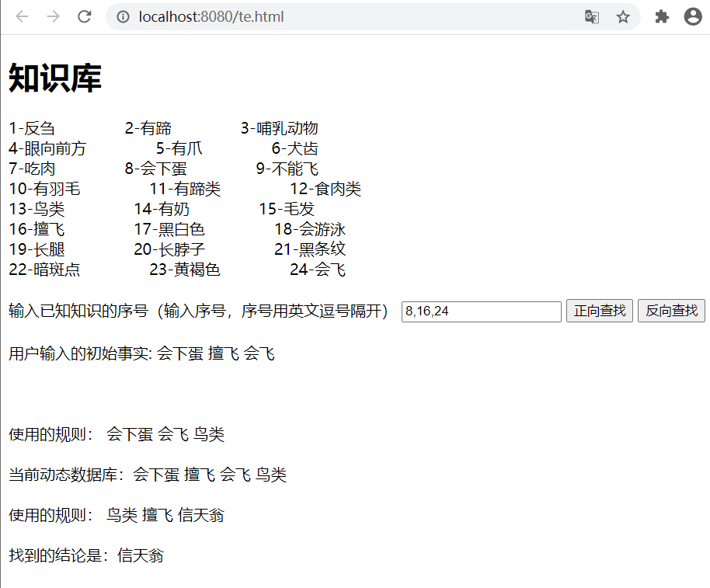
Task: Select knowledge item 11-有蹄类
Action: click(185, 189)
